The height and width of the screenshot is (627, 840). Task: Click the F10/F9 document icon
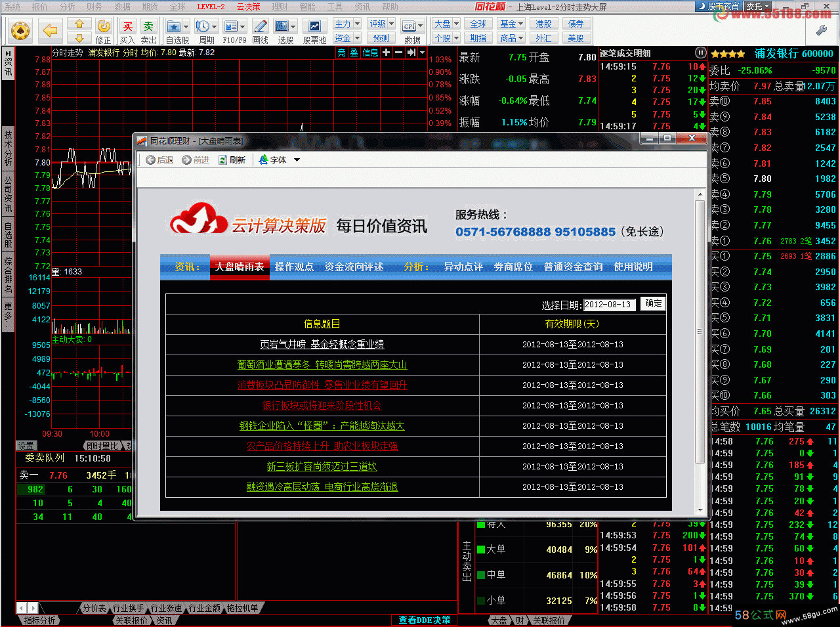(x=230, y=26)
